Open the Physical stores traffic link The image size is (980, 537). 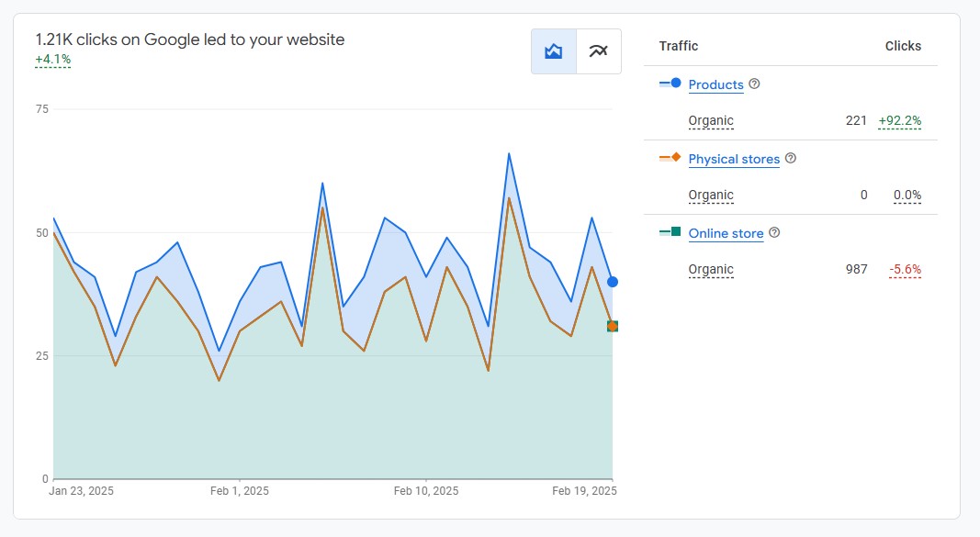pyautogui.click(x=733, y=159)
